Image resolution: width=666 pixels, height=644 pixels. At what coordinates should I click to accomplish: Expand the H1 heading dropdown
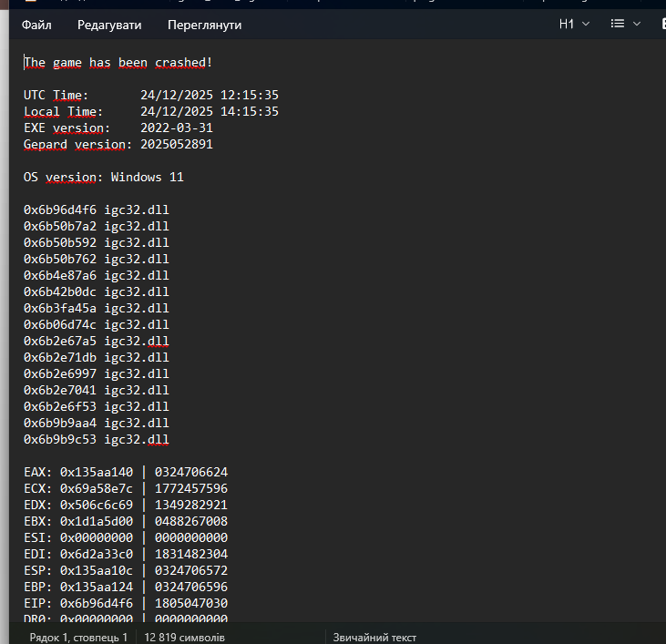click(574, 24)
